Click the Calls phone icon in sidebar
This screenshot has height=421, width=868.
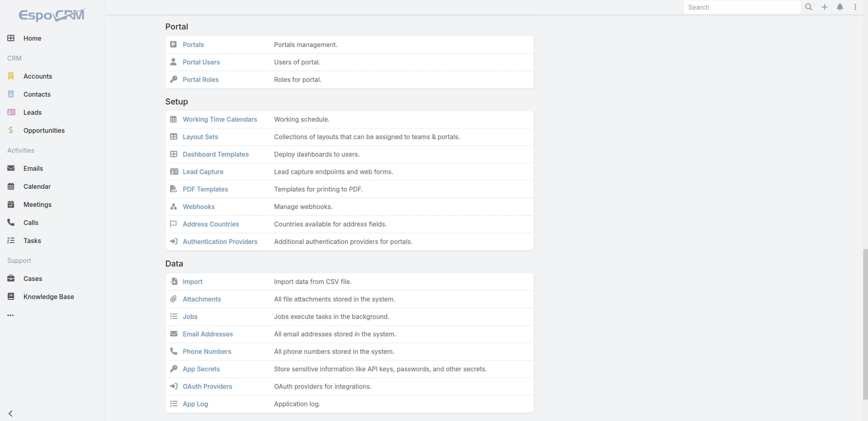coord(11,222)
